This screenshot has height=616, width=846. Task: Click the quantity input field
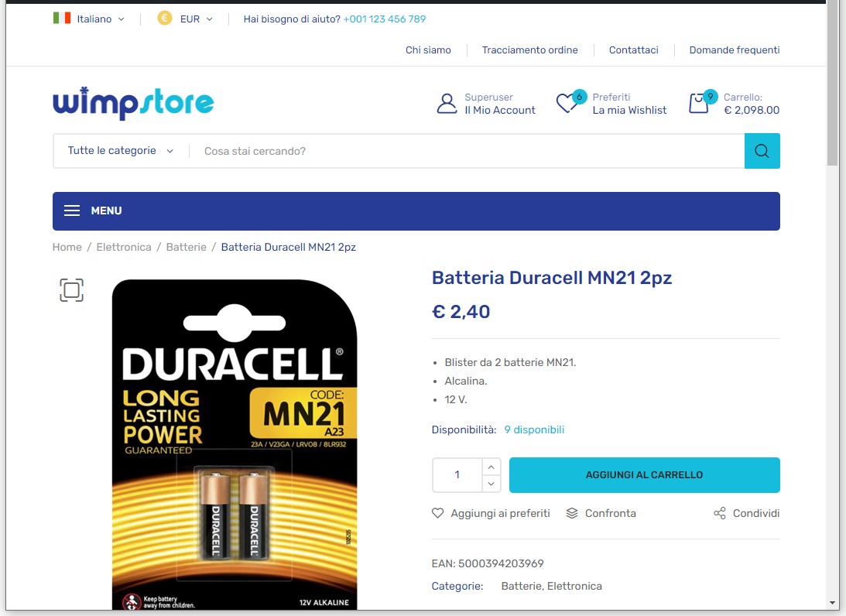pos(457,474)
